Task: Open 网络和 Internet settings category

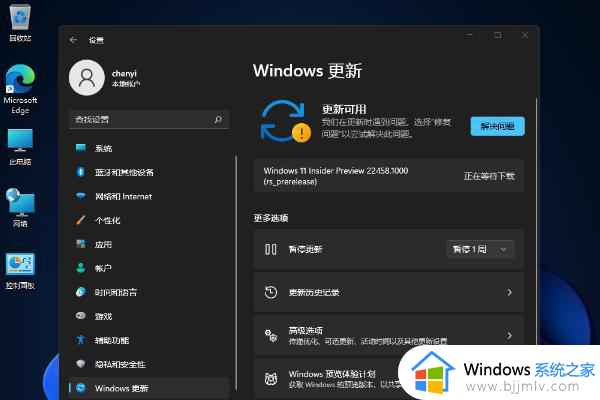Action: click(149, 196)
